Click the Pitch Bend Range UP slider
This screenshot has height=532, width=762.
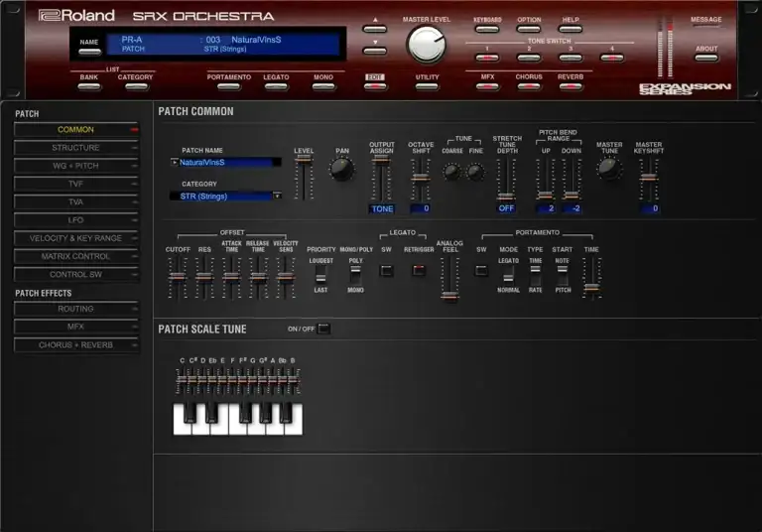click(x=546, y=178)
